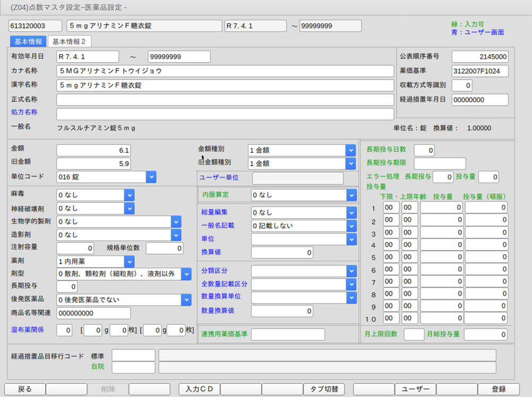Select the 基本情報 tab

pyautogui.click(x=28, y=41)
